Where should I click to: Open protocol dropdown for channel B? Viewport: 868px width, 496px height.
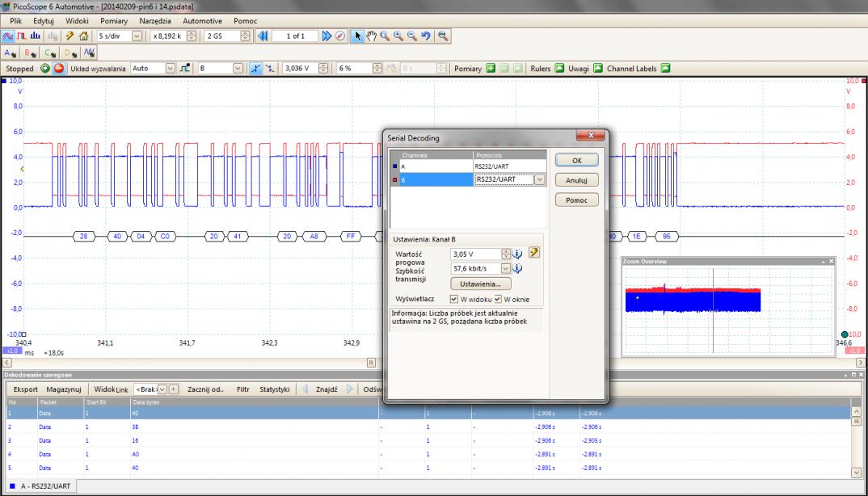539,180
